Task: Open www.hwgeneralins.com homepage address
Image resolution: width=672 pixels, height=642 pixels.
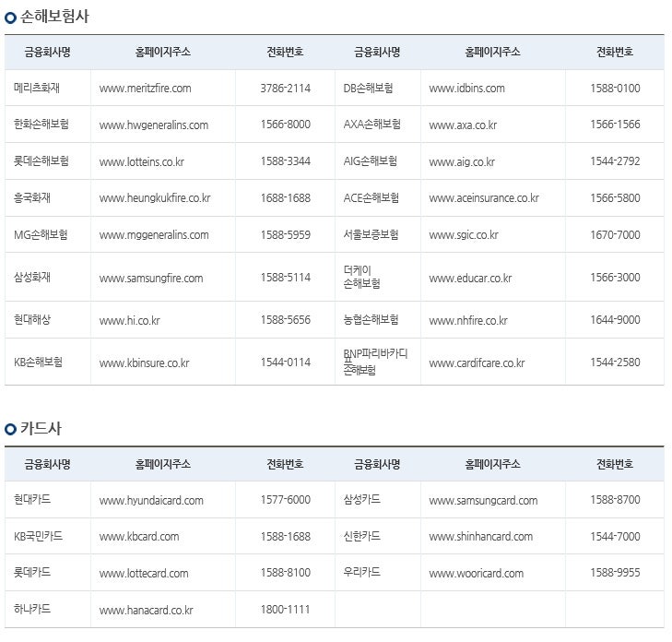Action: (154, 125)
